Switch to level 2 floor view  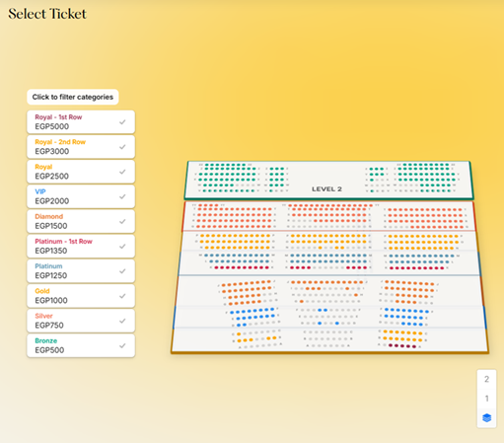pyautogui.click(x=486, y=379)
